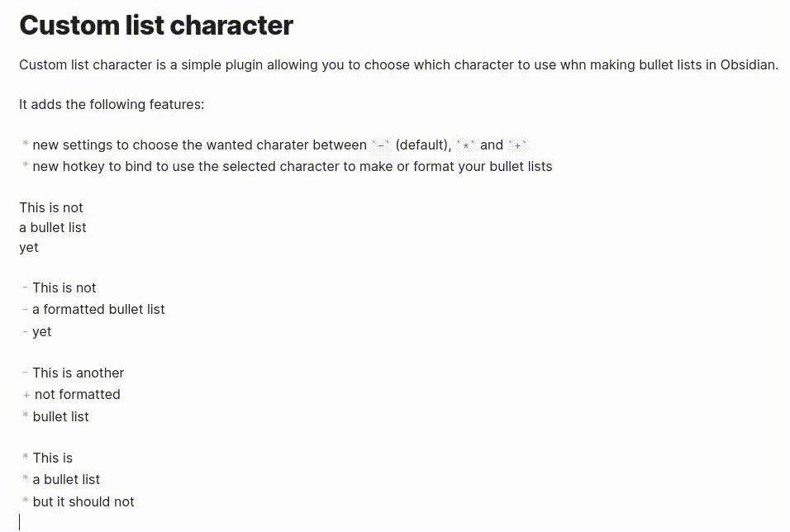The image size is (790, 532).
Task: Click the plain text line "a bullet list"
Action: tap(53, 227)
